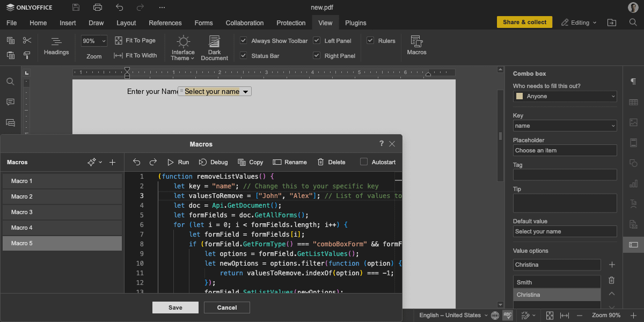
Task: Switch to the Plugins tab
Action: pos(356,23)
